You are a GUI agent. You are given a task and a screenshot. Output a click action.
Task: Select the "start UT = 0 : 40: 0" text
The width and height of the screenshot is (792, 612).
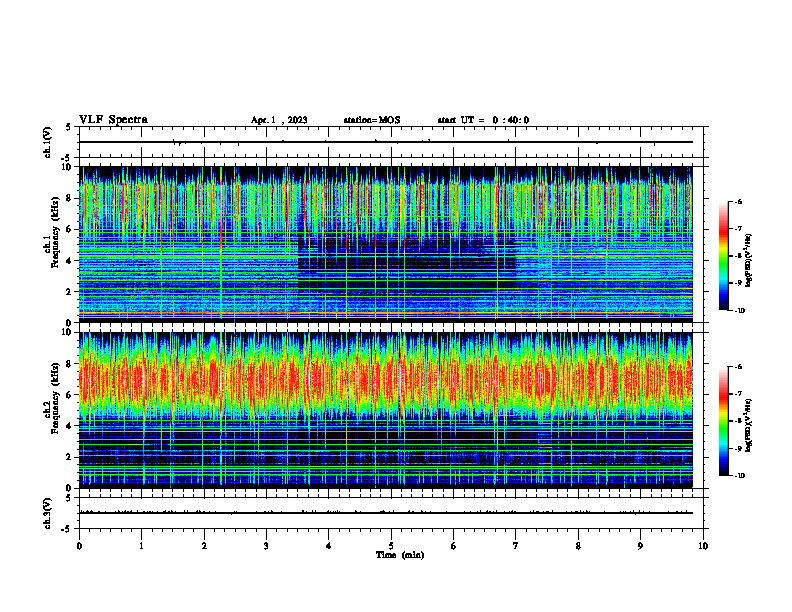click(x=483, y=120)
